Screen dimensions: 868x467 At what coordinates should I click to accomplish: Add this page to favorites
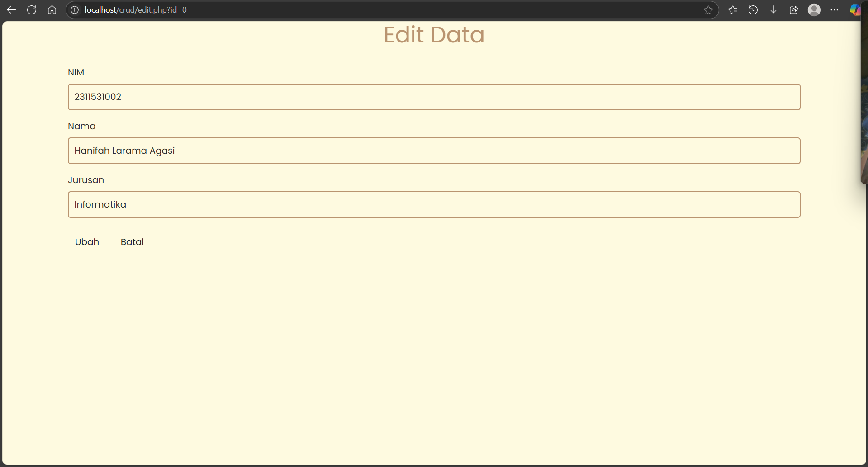tap(708, 10)
